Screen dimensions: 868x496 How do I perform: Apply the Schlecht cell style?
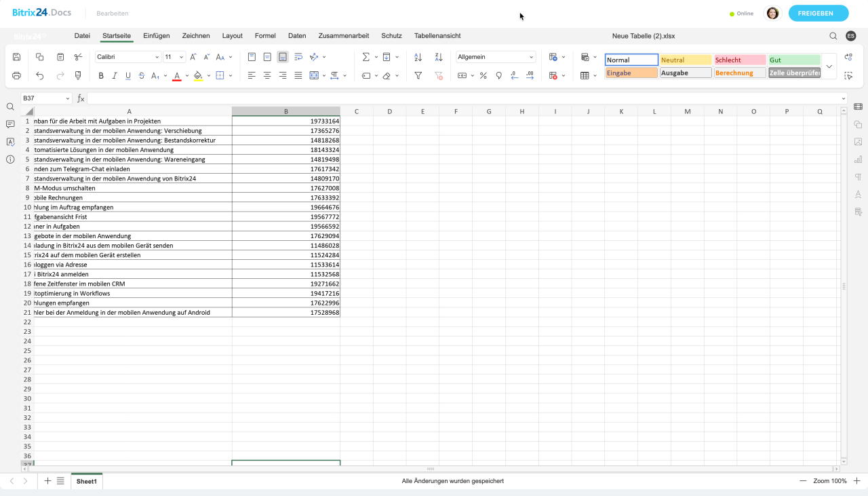coord(739,60)
